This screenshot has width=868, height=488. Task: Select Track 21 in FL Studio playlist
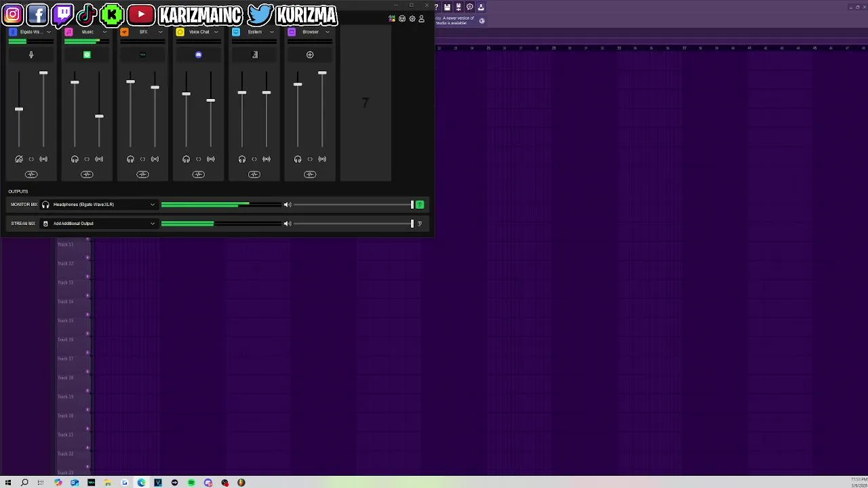point(65,434)
